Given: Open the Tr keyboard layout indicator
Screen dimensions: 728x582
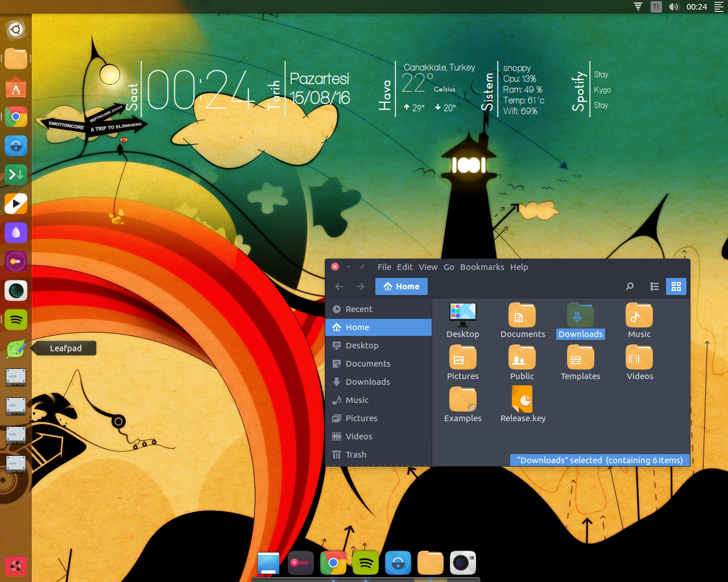Looking at the screenshot, I should 656,7.
